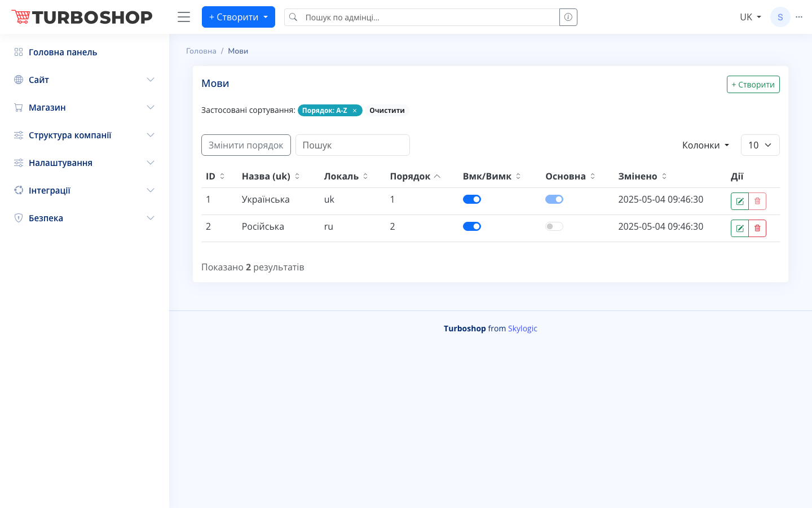The width and height of the screenshot is (812, 508).
Task: Open the blue + Створити dropdown
Action: coord(239,17)
